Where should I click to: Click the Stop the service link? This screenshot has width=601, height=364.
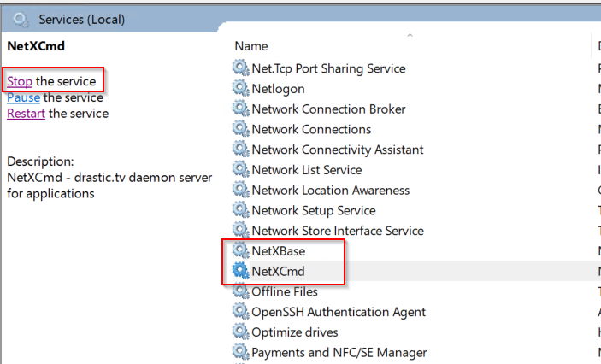(20, 81)
